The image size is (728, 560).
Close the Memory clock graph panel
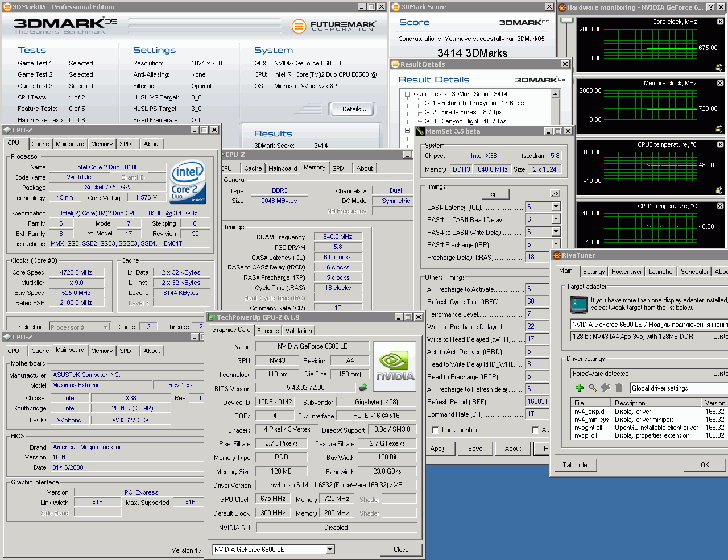click(720, 83)
